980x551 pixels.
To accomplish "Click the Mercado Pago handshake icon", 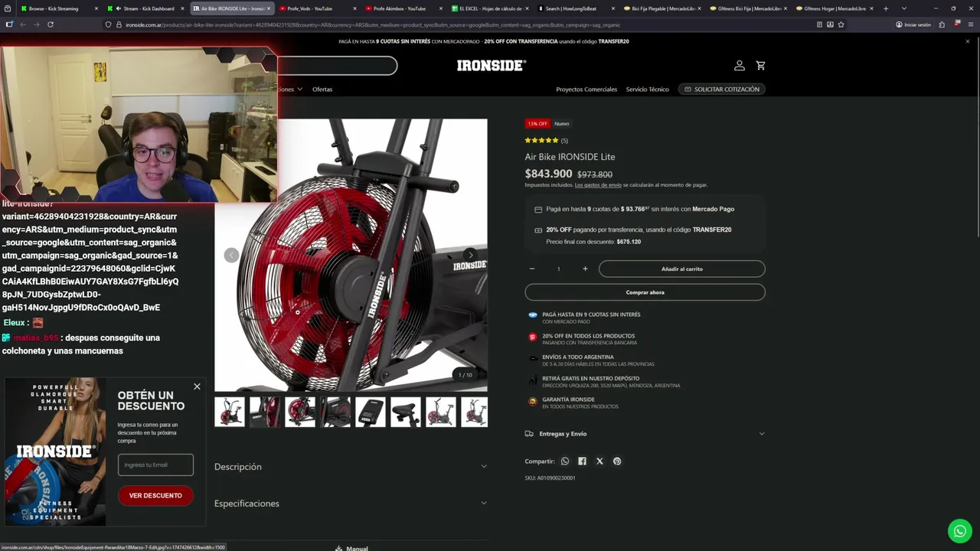I will point(533,315).
